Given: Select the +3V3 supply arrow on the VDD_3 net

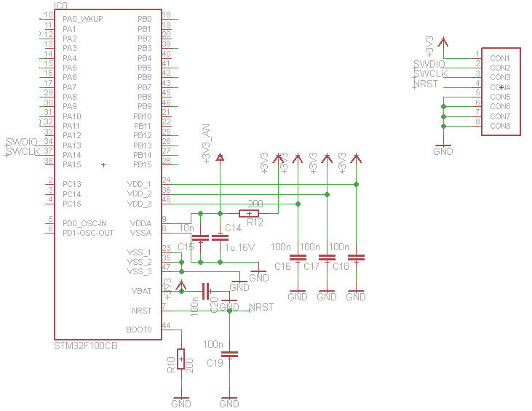Looking at the screenshot, I should point(298,159).
